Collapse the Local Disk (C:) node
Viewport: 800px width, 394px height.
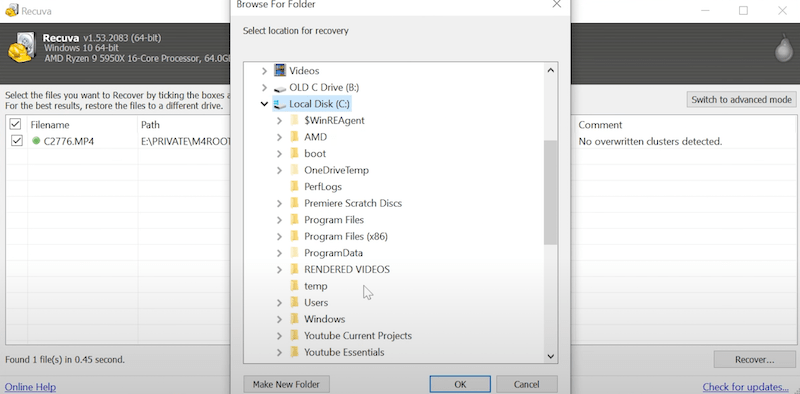click(x=264, y=104)
